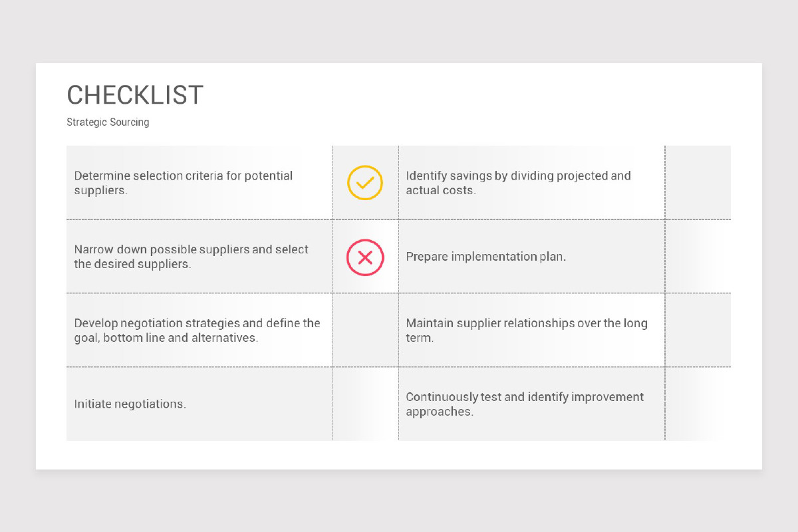The height and width of the screenshot is (532, 798).
Task: Click 'Prepare implementation plan.' checklist item
Action: pyautogui.click(x=486, y=257)
